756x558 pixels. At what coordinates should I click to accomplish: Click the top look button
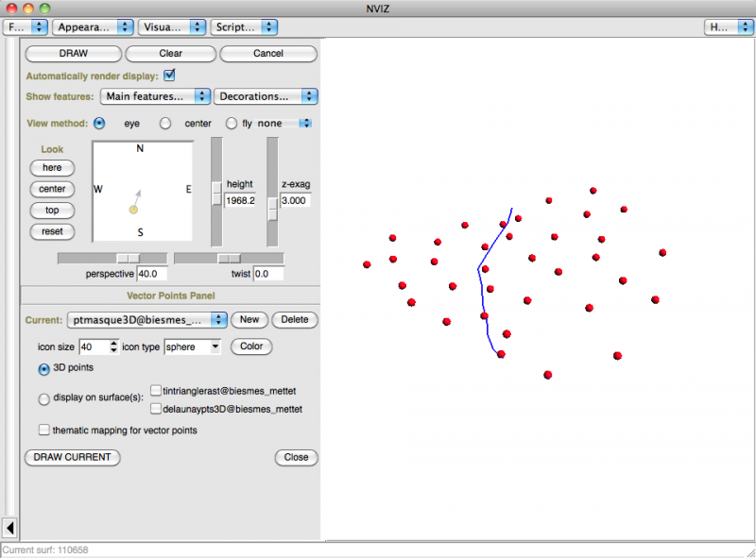[52, 210]
